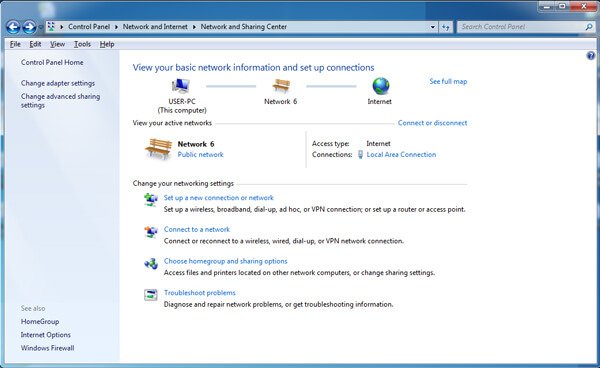600x368 pixels.
Task: Open Windows Firewall under See also
Action: pos(47,348)
